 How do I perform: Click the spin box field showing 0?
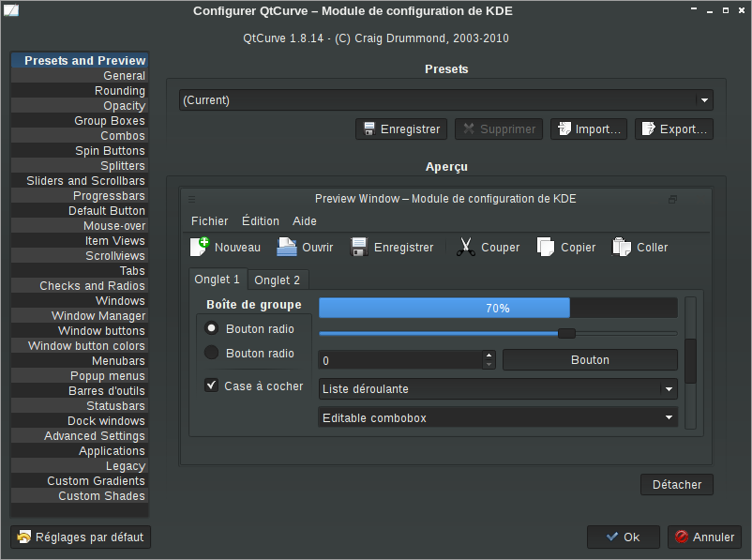401,360
